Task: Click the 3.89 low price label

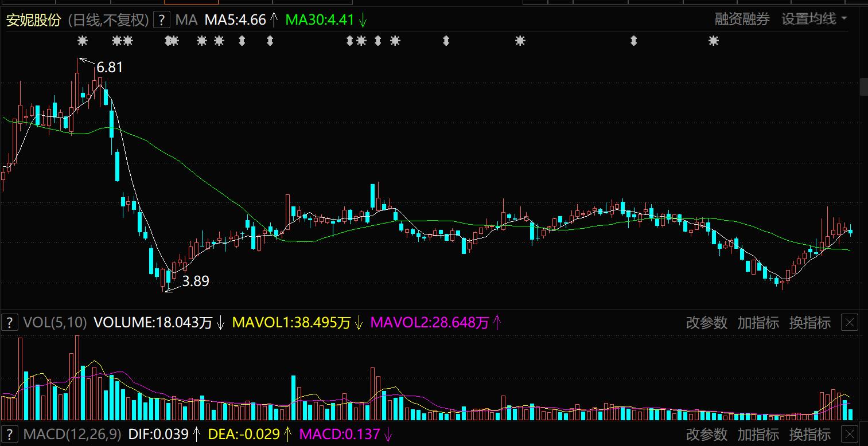Action: [196, 281]
